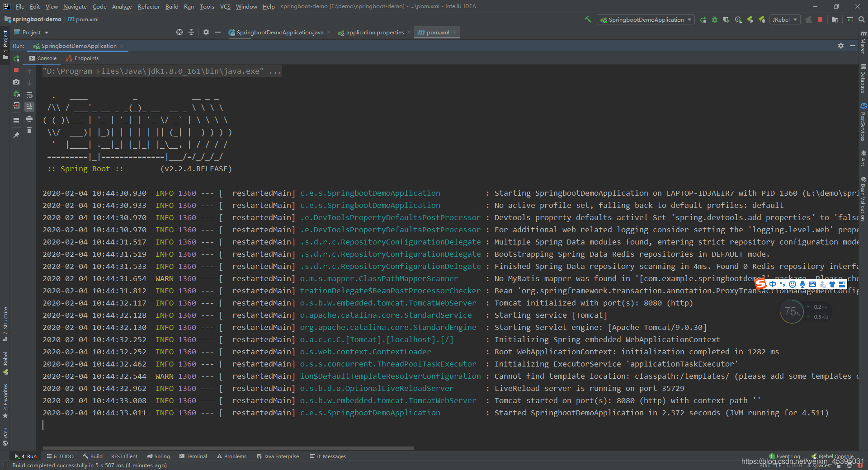Open the VCS menu

(x=225, y=6)
